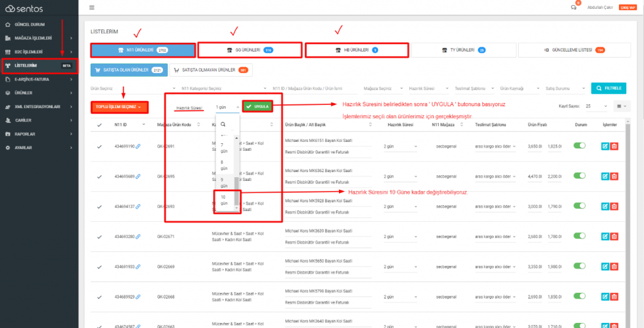This screenshot has height=328, width=644.
Task: Click the edit icon for product GK-02691
Action: coord(605,146)
